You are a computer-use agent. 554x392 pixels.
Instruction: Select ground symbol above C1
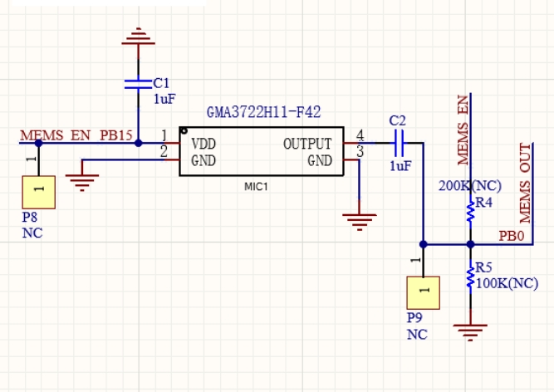point(138,36)
